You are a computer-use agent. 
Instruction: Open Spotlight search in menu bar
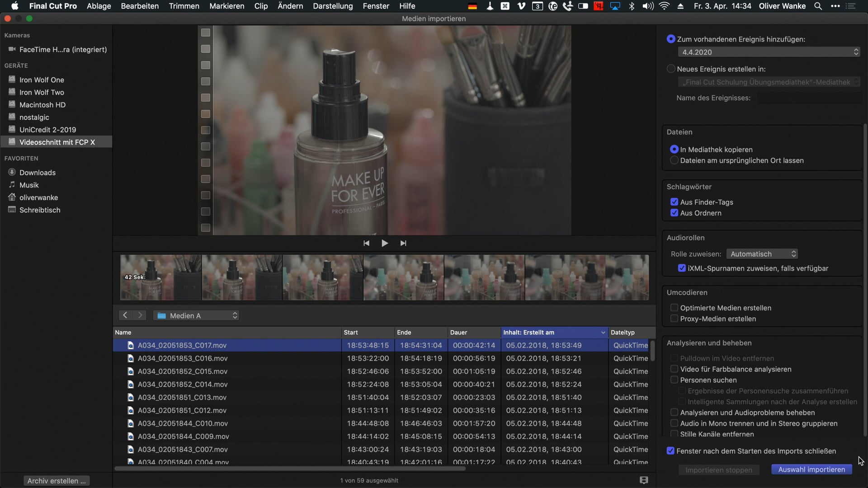(x=818, y=6)
